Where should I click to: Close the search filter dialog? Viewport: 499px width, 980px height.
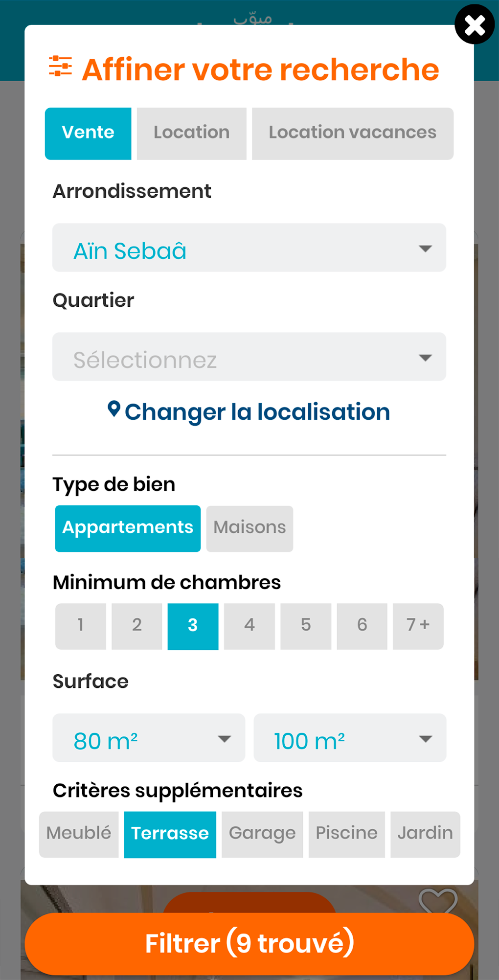click(474, 25)
